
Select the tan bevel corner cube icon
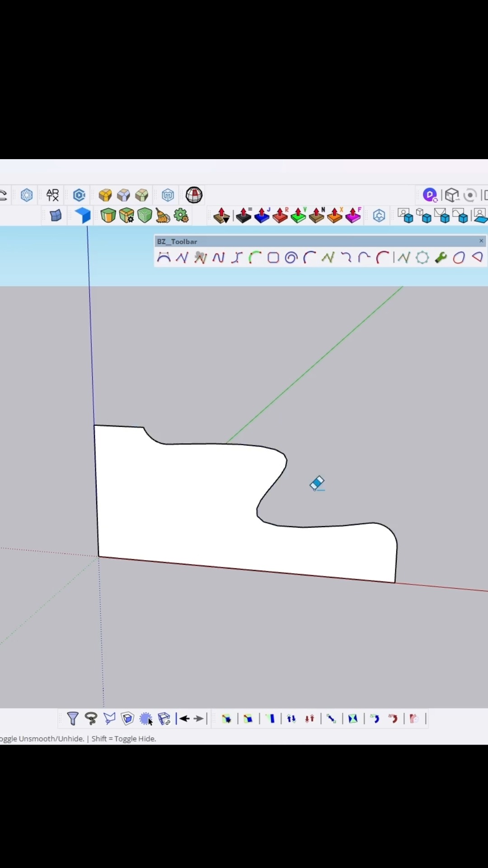coord(141,195)
